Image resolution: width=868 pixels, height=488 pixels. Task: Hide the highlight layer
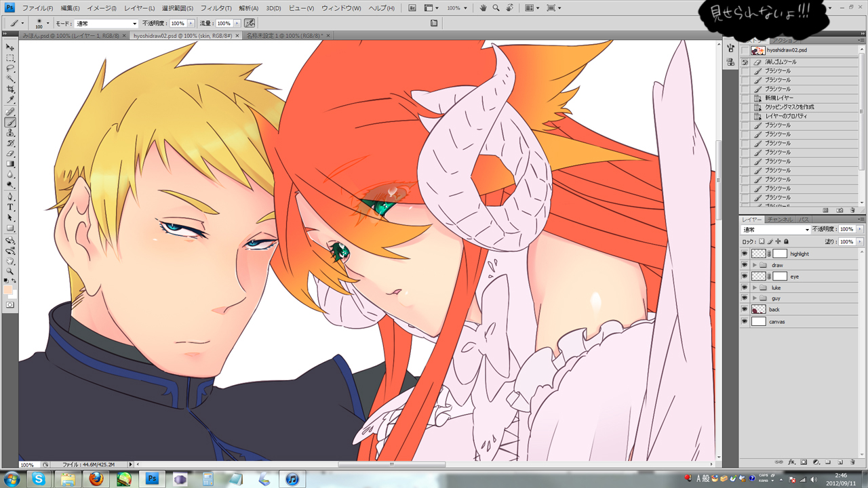(745, 254)
